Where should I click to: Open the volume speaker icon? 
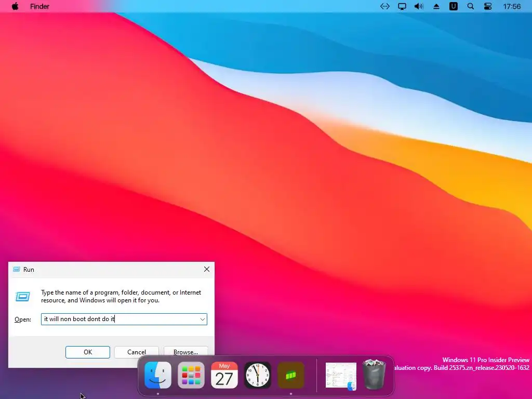click(x=419, y=6)
